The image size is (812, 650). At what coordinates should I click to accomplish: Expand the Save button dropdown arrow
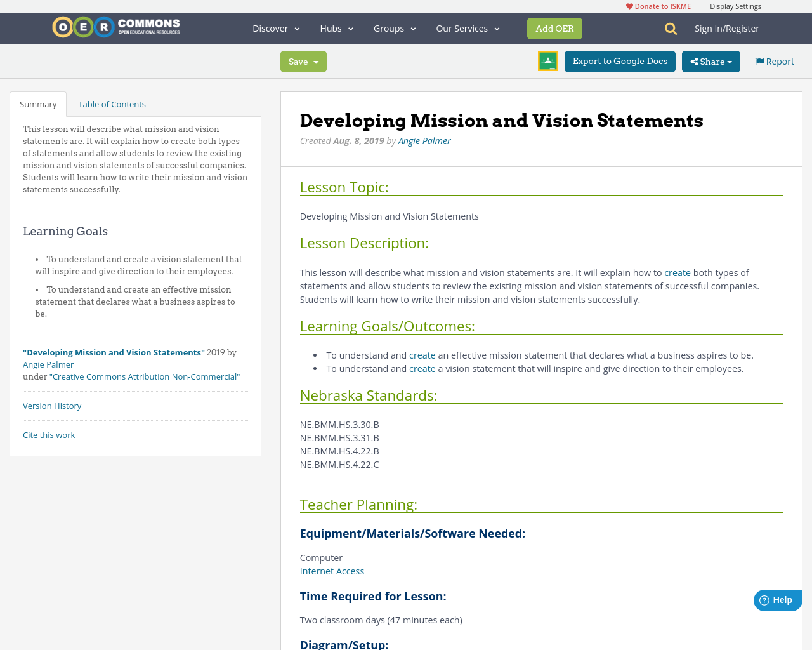pyautogui.click(x=317, y=60)
